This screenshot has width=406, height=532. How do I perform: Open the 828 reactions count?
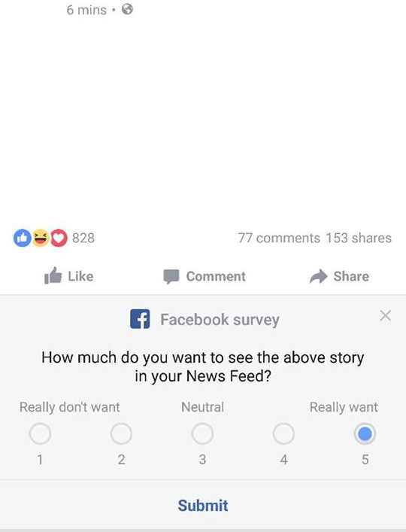click(x=83, y=239)
